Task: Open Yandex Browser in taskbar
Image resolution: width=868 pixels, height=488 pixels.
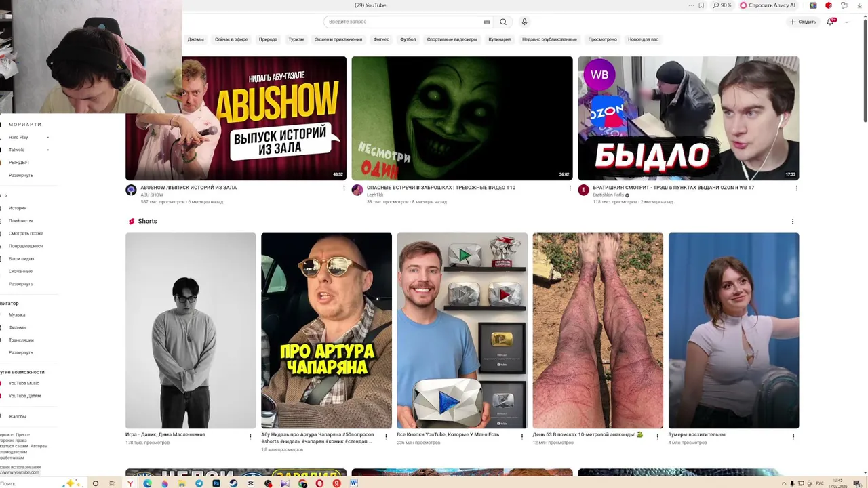Action: click(130, 483)
